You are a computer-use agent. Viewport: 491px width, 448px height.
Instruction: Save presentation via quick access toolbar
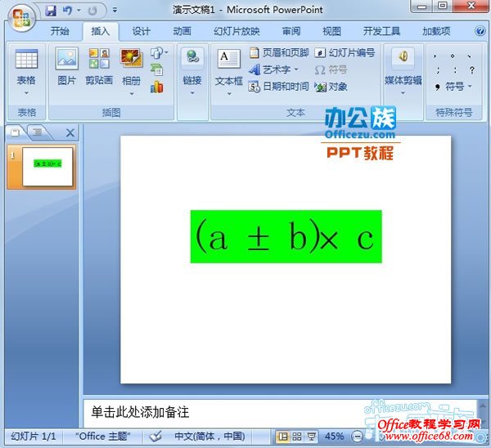[x=51, y=11]
